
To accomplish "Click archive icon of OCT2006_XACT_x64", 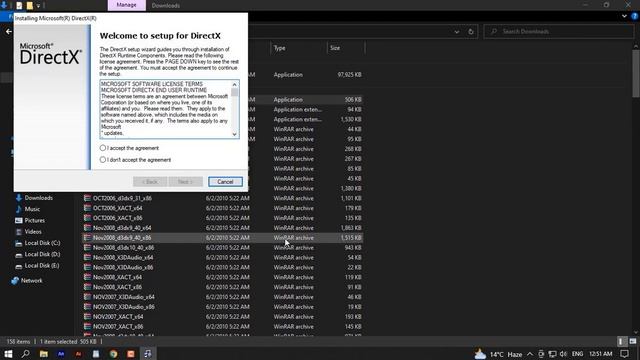I will (x=87, y=208).
